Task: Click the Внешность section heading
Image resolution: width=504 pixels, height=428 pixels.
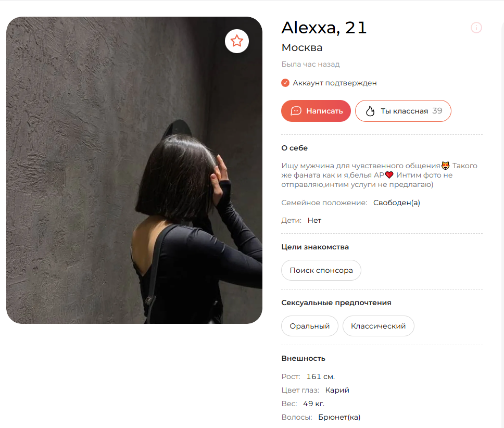Action: coord(303,358)
